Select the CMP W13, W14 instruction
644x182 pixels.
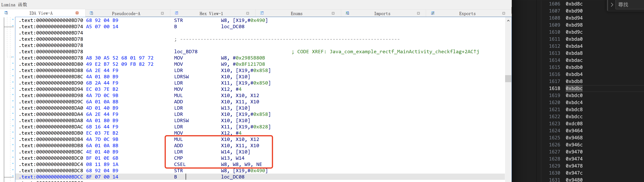[209, 158]
